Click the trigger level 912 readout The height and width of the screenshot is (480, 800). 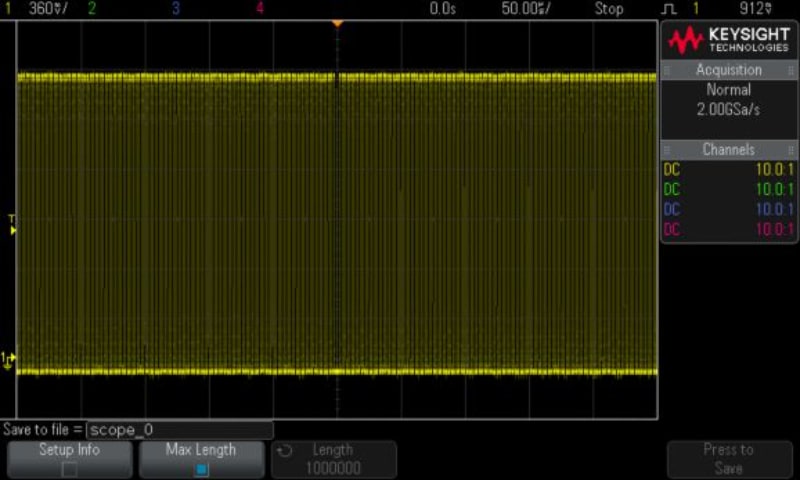point(756,8)
